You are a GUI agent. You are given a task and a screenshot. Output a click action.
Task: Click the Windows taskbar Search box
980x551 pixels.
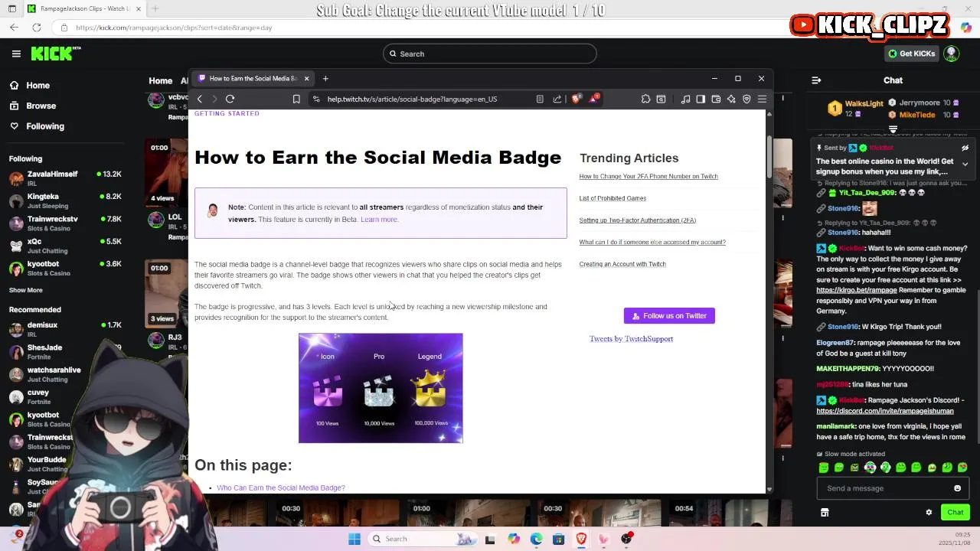tap(423, 539)
